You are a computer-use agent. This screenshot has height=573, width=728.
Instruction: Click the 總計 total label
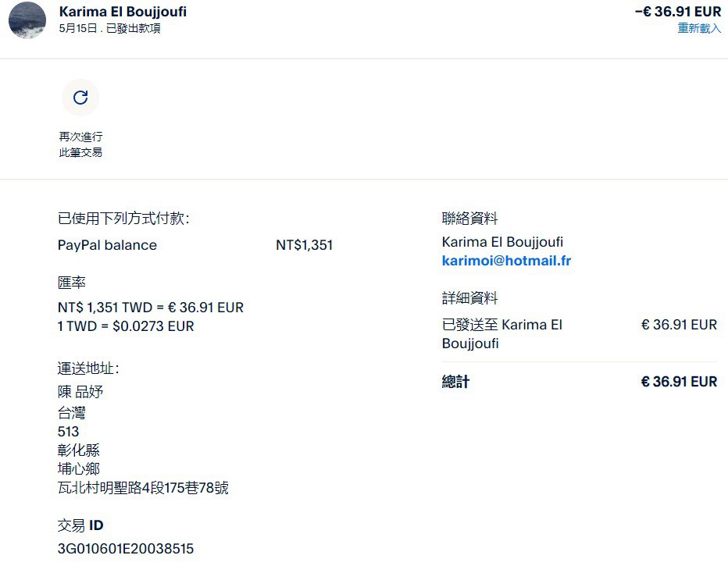[456, 382]
